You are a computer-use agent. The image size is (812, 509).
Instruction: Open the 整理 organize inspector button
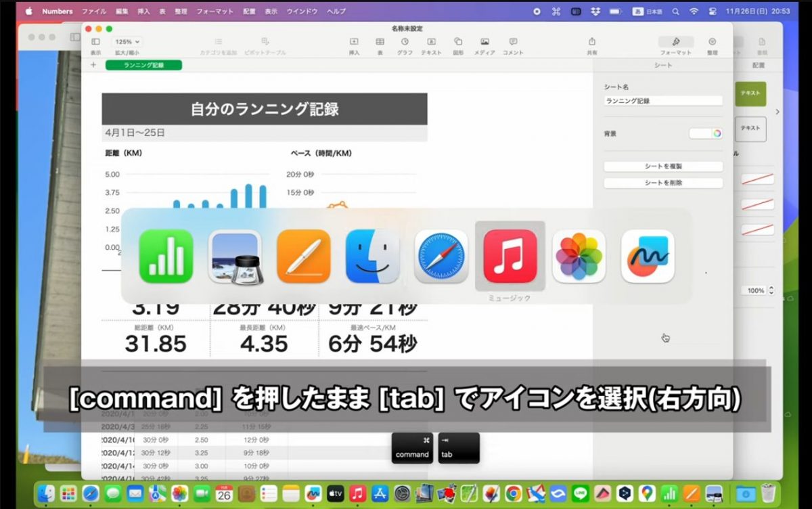[712, 45]
